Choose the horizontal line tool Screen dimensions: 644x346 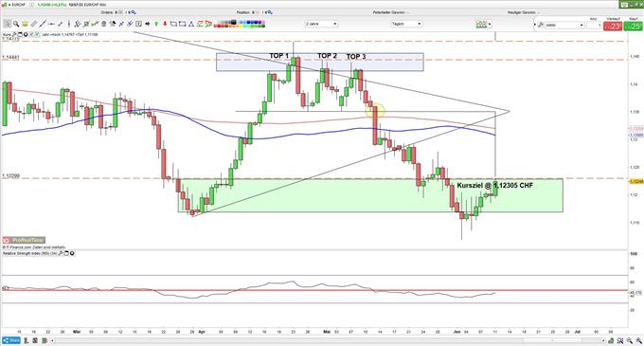pos(51,24)
